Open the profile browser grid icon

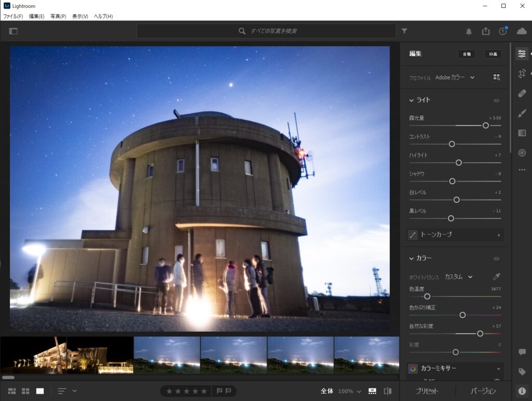tap(496, 77)
